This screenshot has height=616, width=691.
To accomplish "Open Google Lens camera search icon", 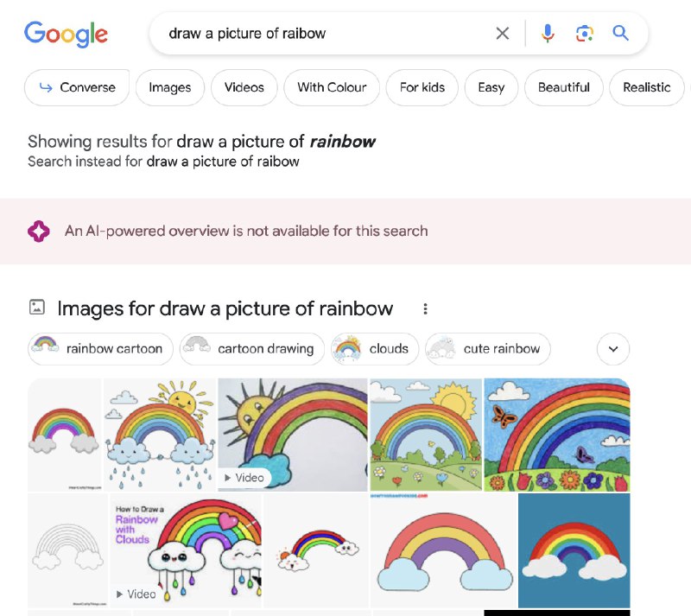I will coord(585,34).
